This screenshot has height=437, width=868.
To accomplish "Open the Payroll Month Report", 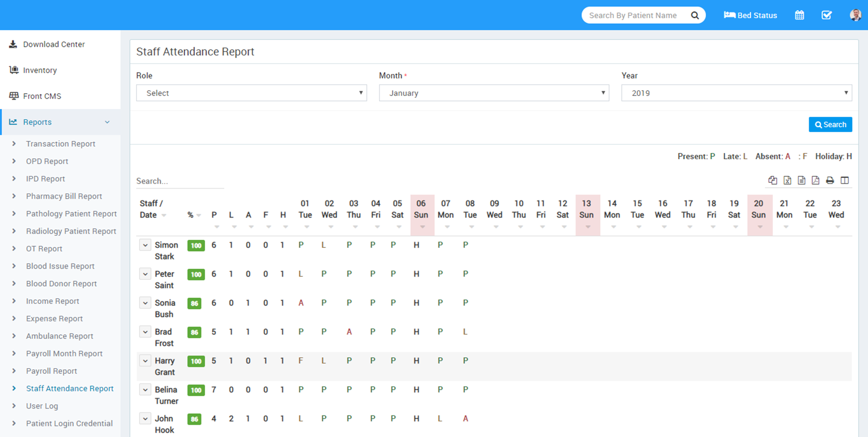I will tap(64, 354).
